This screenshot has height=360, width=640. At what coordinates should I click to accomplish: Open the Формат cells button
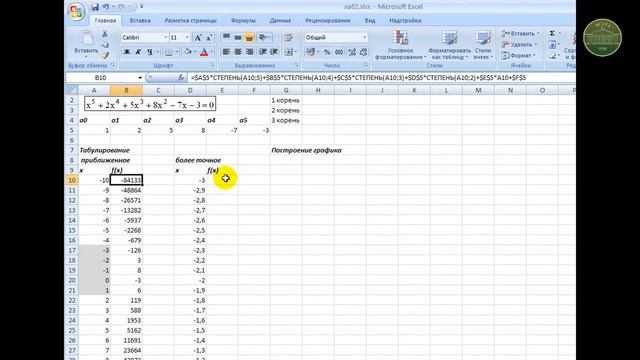(518, 56)
